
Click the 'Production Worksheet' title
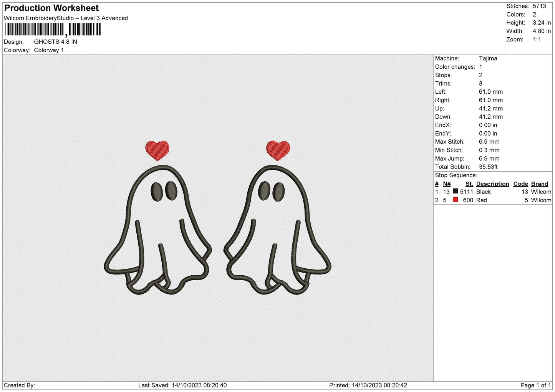click(x=51, y=8)
